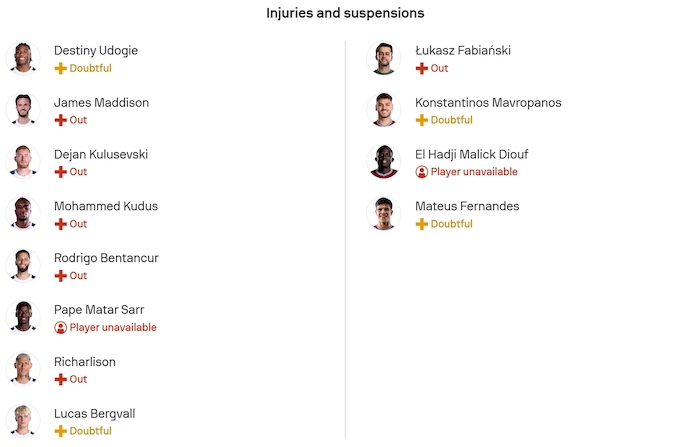
Task: Click the yellow doubtful icon under Destiny Udogie
Action: click(60, 68)
